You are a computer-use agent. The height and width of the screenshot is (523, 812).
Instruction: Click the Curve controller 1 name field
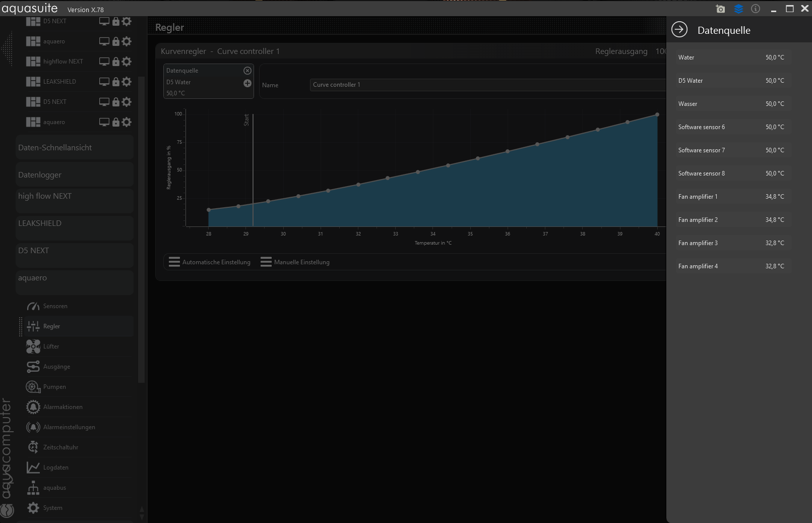point(487,85)
